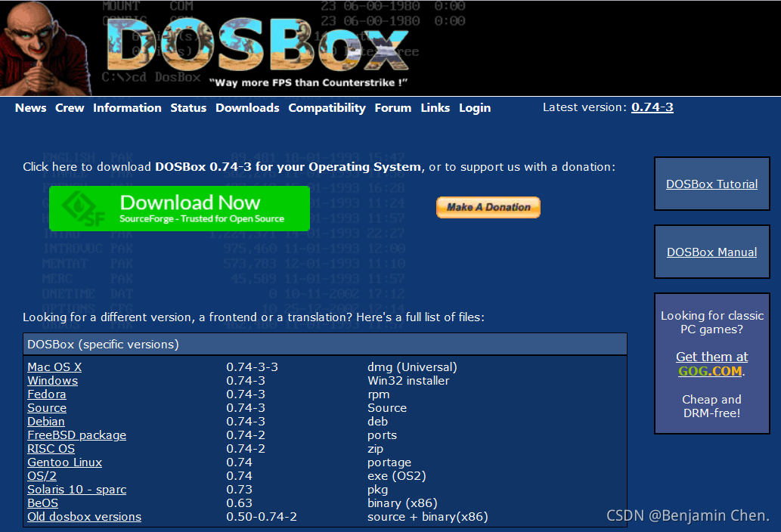Open the Compatibility list page
Screen dimensions: 781x532
pyautogui.click(x=327, y=108)
